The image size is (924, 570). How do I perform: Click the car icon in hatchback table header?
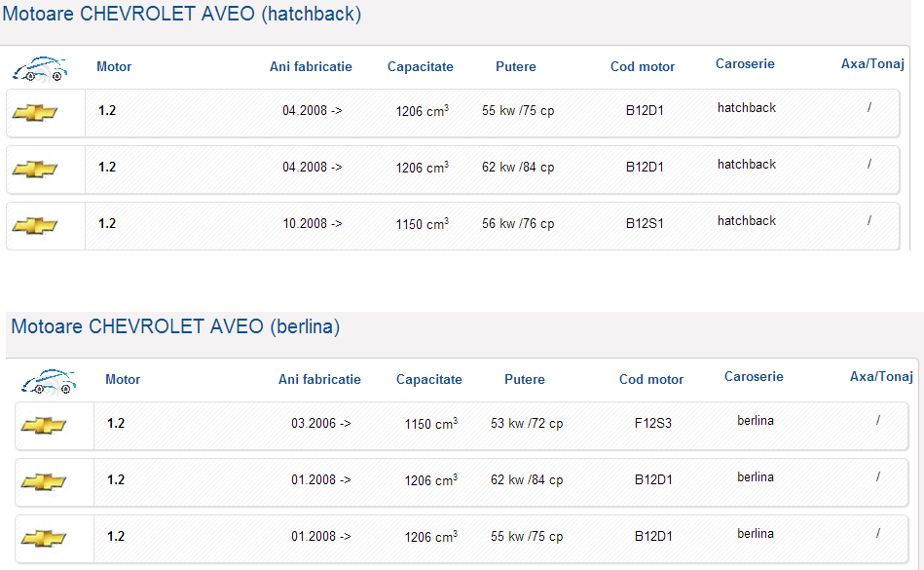coord(39,68)
